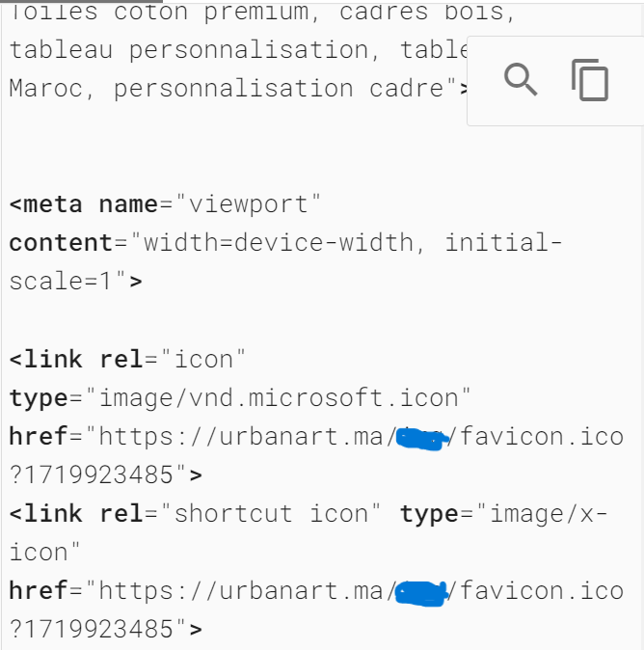Click the blue scribble in the second favicon URL

[x=422, y=592]
